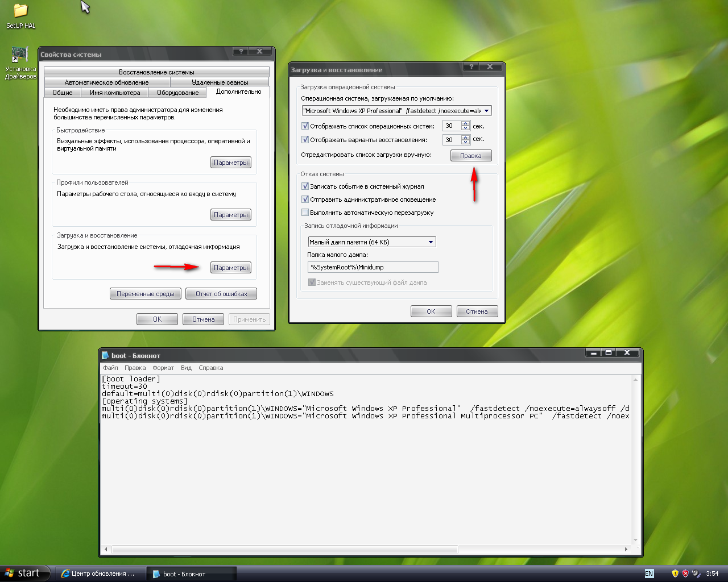Open the Удаленные сеансы tab
The image size is (728, 582).
click(220, 82)
